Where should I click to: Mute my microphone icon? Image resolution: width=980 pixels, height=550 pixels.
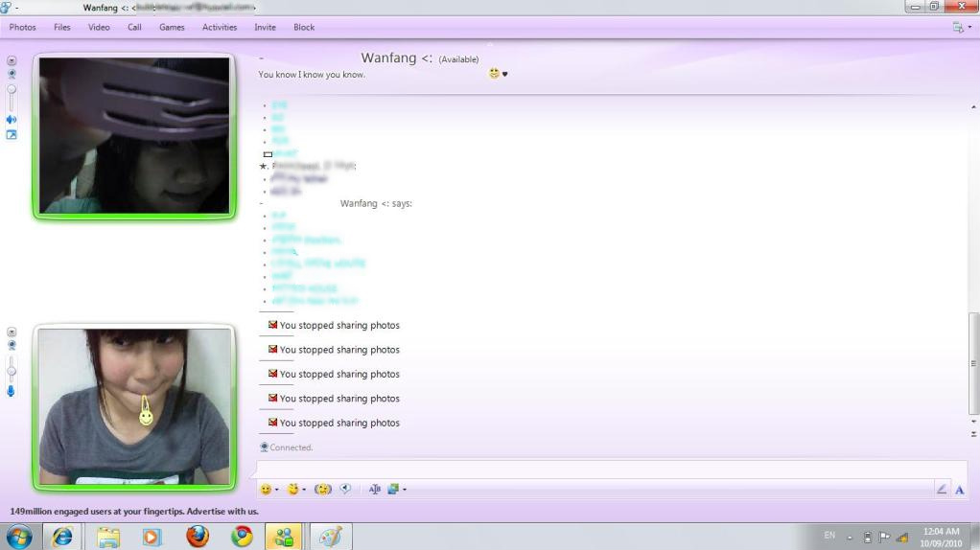click(11, 392)
